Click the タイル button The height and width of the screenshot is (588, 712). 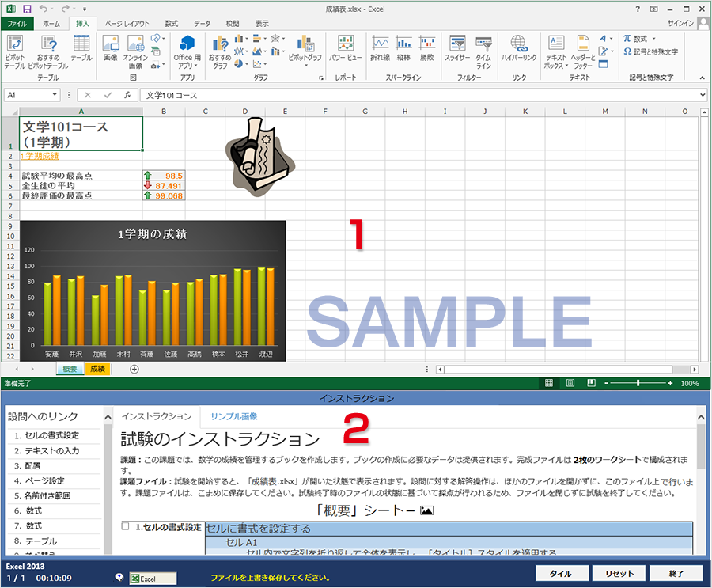[561, 574]
